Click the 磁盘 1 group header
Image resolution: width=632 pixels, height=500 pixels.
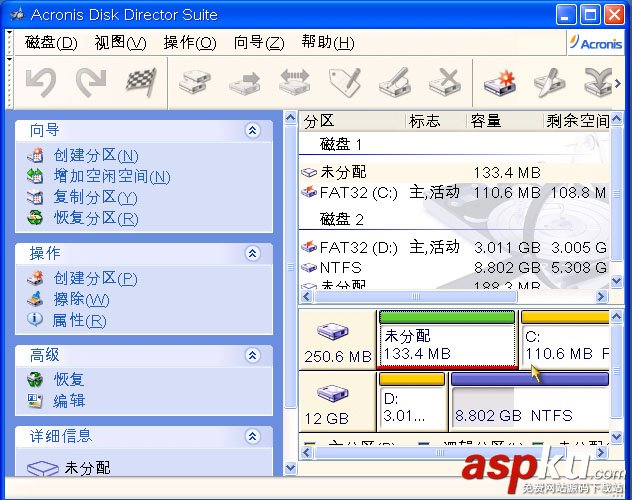point(341,144)
